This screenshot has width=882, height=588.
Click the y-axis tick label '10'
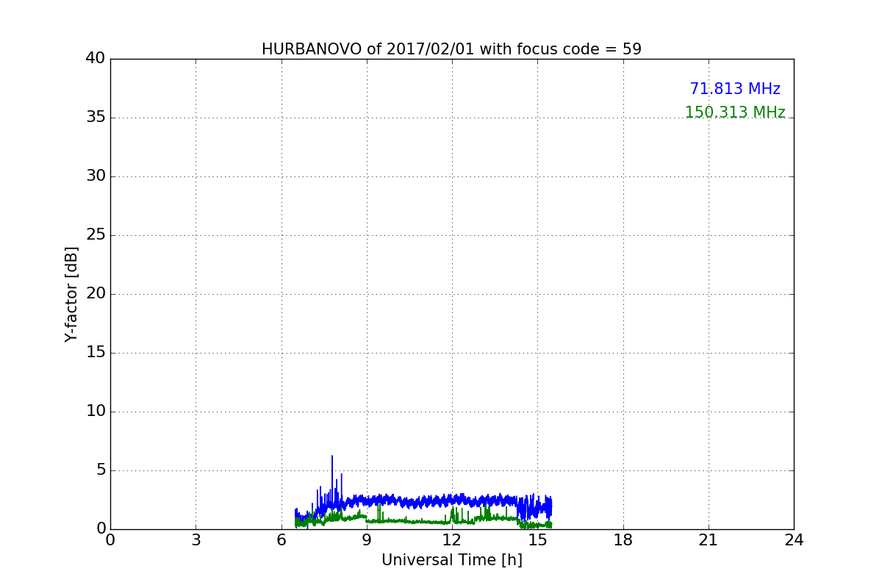[x=96, y=412]
